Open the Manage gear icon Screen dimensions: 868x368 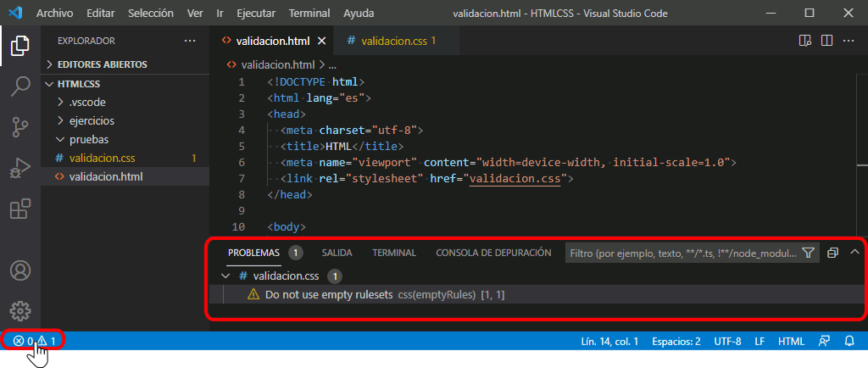tap(20, 311)
